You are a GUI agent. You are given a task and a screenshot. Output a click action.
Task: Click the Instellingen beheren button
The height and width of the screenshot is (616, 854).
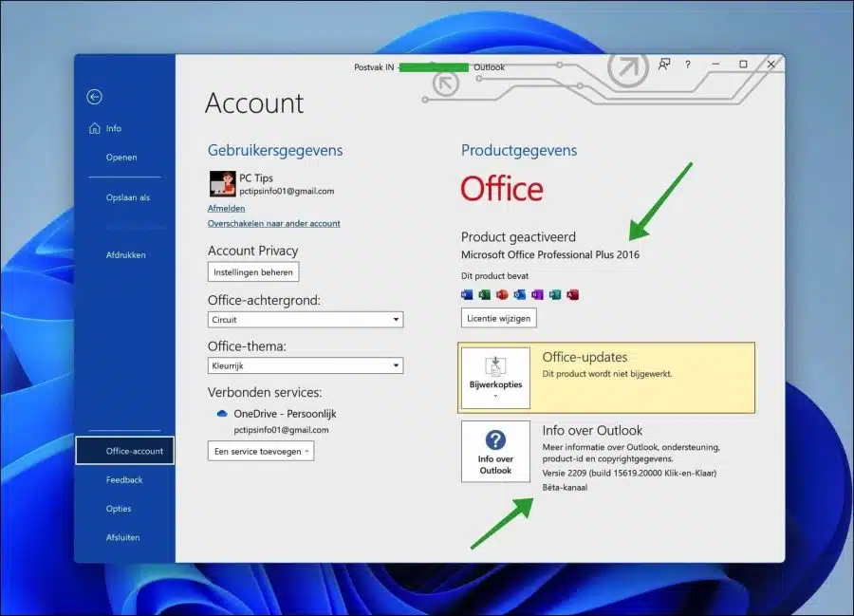pyautogui.click(x=253, y=271)
